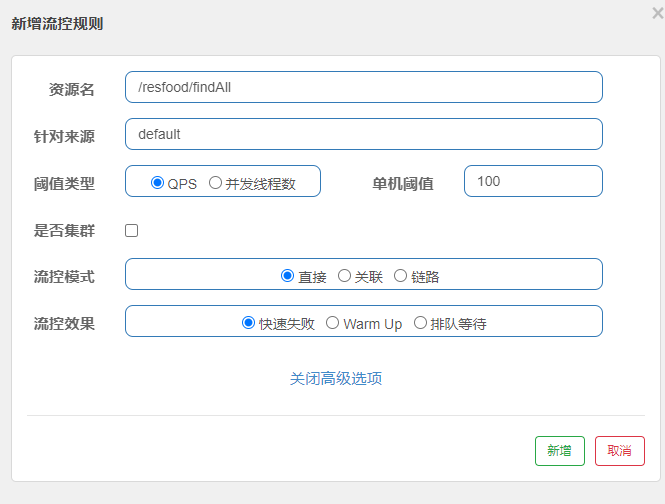The image size is (665, 504).
Task: Collapse options via 关闭高级选项 link
Action: tap(336, 378)
